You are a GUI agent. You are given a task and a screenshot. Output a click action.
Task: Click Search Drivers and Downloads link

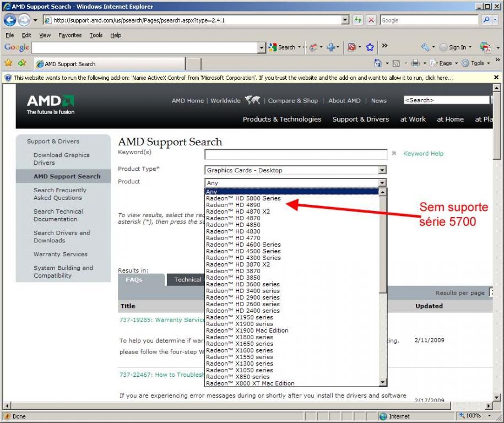click(x=62, y=237)
